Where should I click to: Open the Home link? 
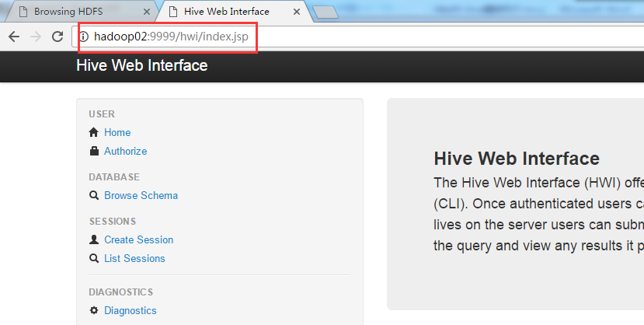(117, 132)
